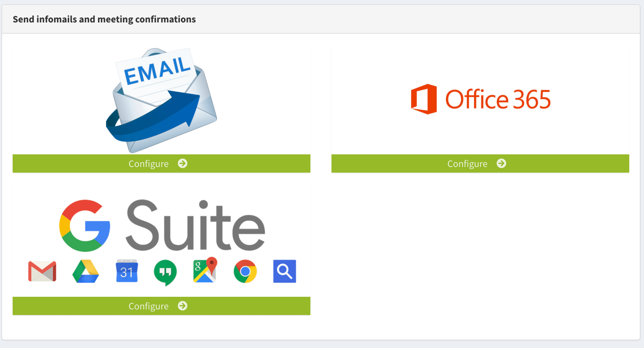Viewport: 644px width, 348px height.
Task: Click the arrow icon in G Suite Configure bar
Action: (183, 306)
